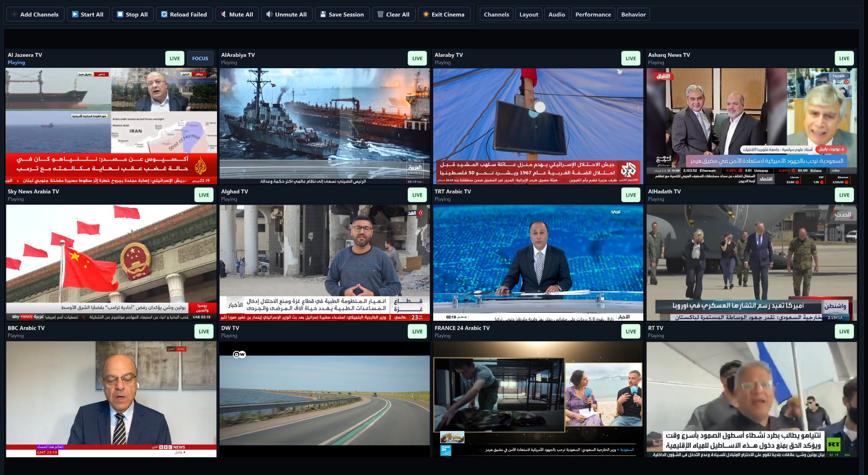
Task: Select the Asharq News TV video stream
Action: tap(751, 126)
